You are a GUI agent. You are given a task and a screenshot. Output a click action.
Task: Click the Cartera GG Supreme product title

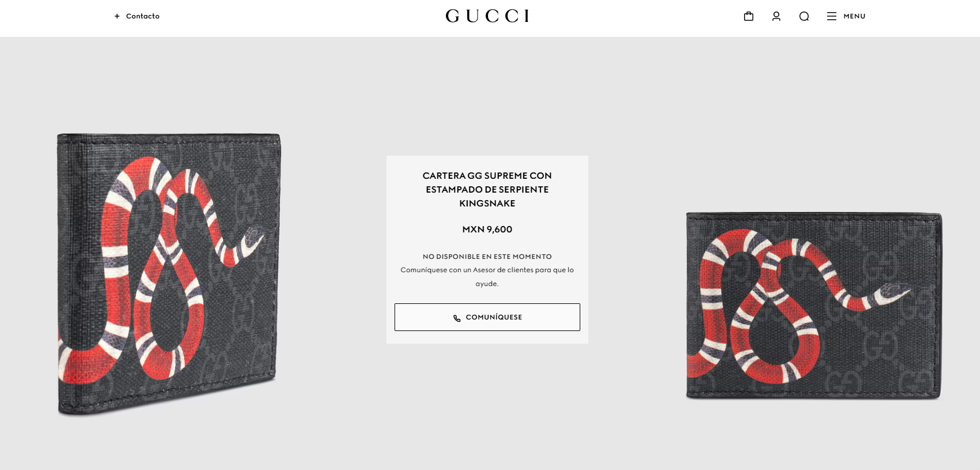[487, 189]
